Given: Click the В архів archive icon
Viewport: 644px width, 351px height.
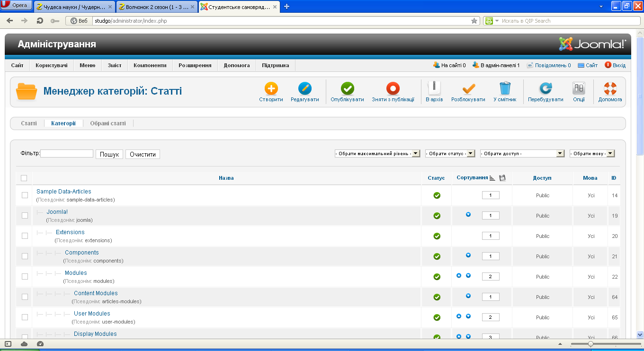Looking at the screenshot, I should coord(434,88).
